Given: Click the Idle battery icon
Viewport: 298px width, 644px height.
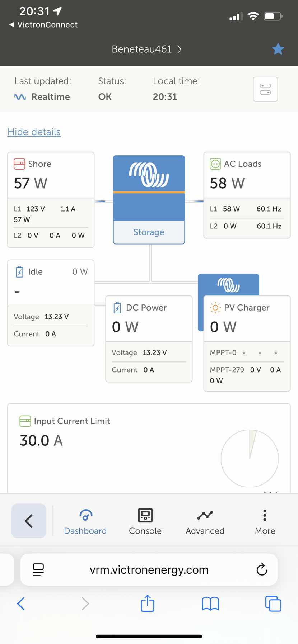Looking at the screenshot, I should 19,272.
